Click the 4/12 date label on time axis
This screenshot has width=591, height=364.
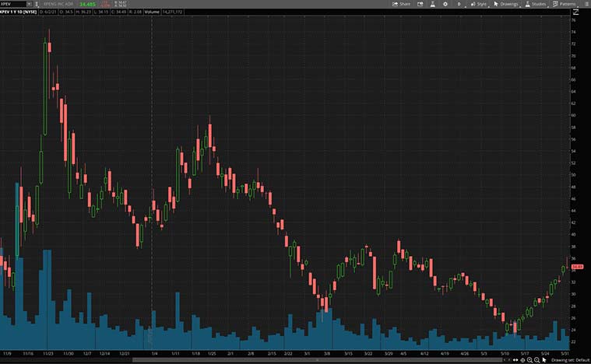[x=424, y=354]
